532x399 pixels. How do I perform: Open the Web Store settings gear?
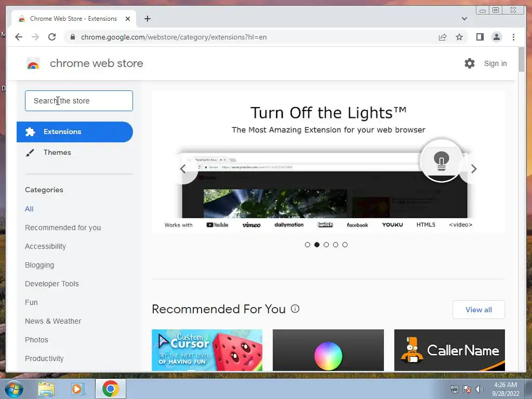[469, 63]
